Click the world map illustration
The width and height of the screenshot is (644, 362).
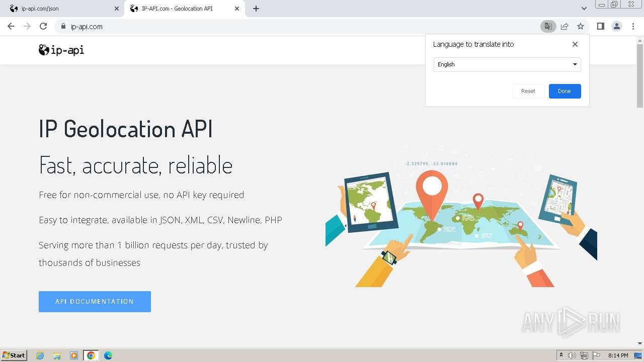tap(461, 216)
